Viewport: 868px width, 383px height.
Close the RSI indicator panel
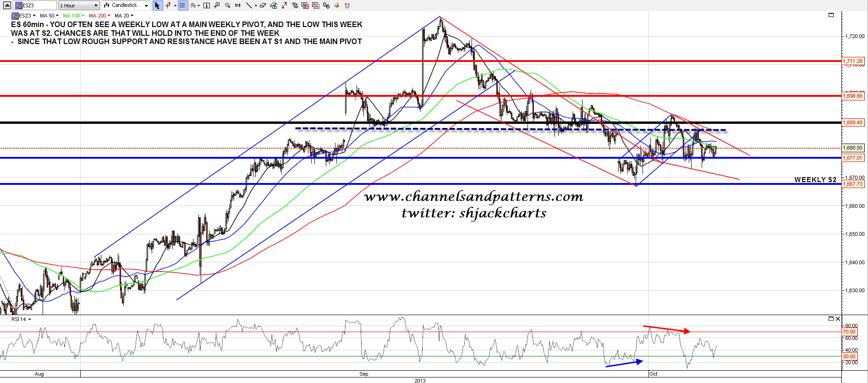[838, 319]
